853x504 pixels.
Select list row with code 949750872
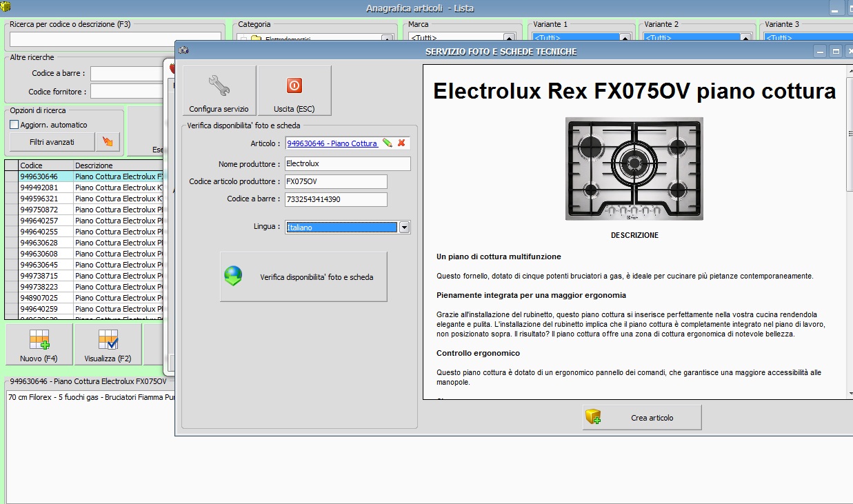(x=84, y=210)
